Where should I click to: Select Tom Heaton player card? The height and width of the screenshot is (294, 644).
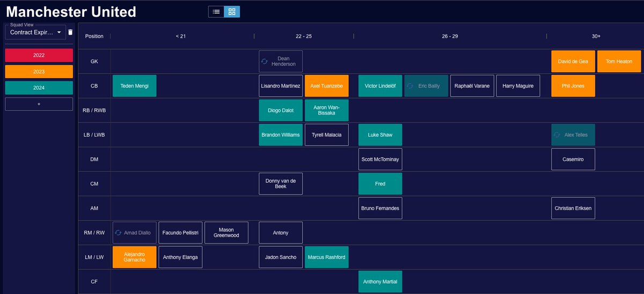tap(619, 61)
